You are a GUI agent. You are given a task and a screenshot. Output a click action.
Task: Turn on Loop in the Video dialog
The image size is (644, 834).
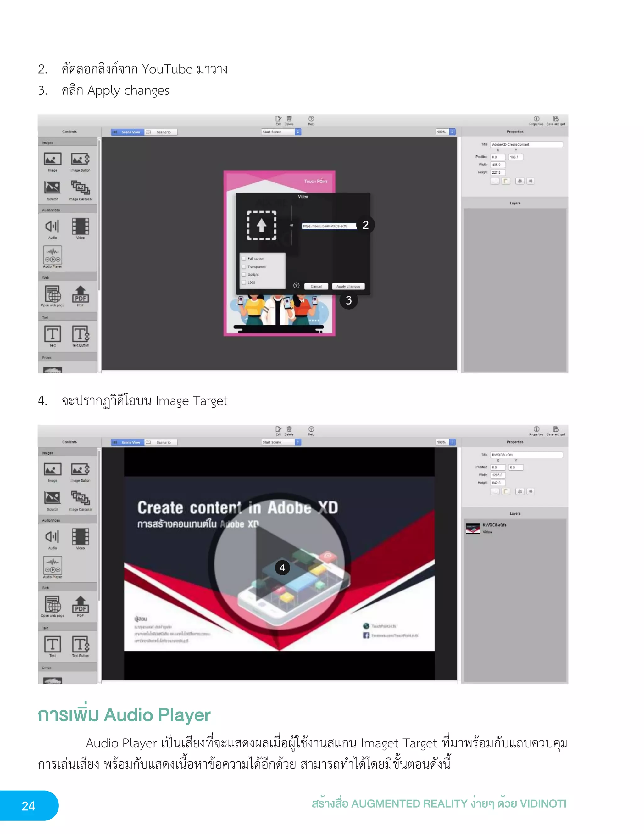click(244, 282)
